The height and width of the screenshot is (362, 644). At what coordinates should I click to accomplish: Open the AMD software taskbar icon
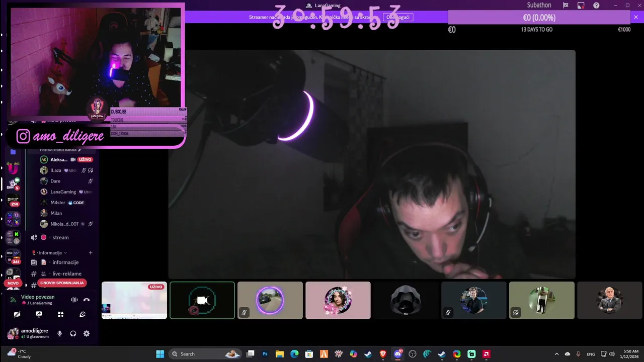point(487,354)
